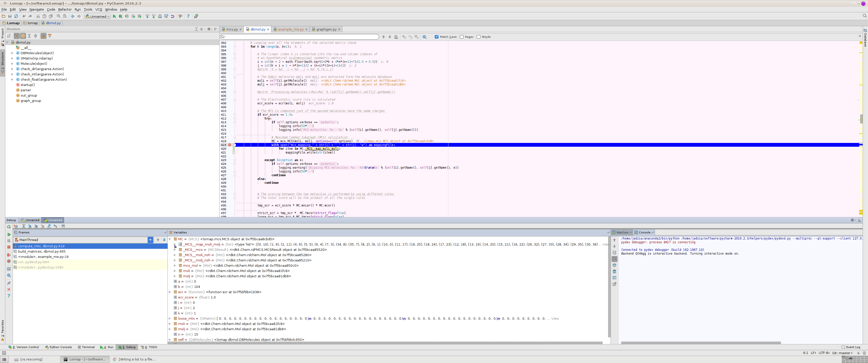Click Evaluate Expression calculator icon
The height and width of the screenshot is (363, 868).
(x=63, y=226)
